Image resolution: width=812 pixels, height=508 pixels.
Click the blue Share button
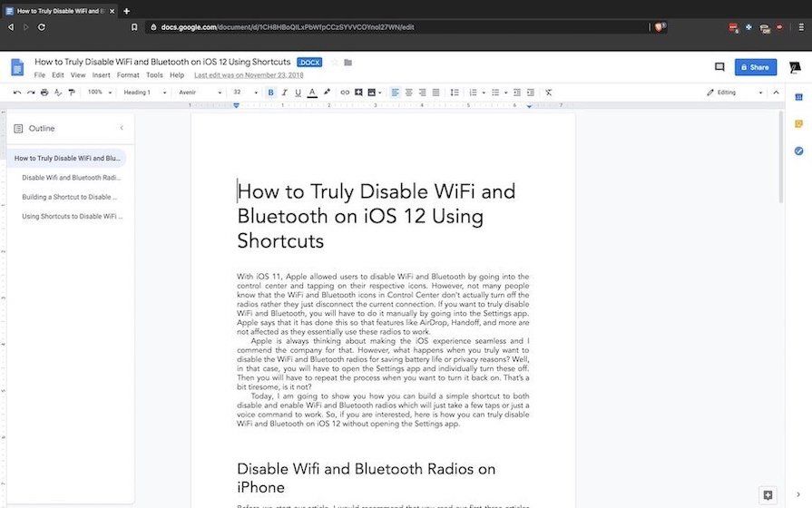pos(755,67)
